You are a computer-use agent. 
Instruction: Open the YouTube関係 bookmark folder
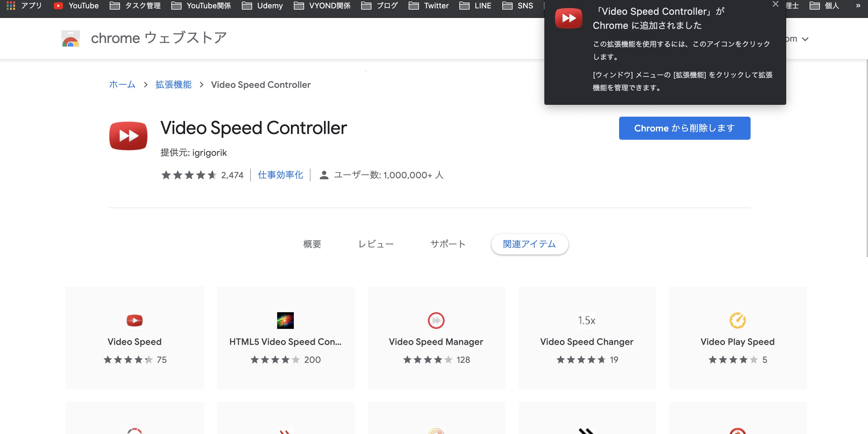[201, 6]
